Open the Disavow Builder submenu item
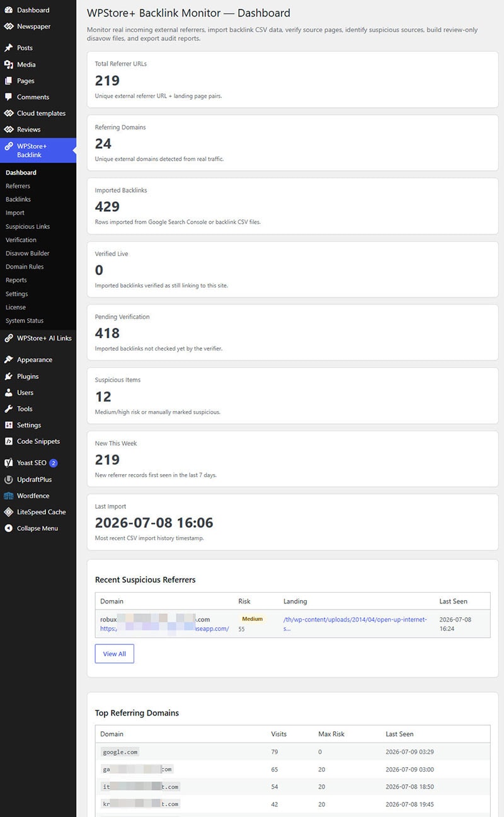 [28, 253]
